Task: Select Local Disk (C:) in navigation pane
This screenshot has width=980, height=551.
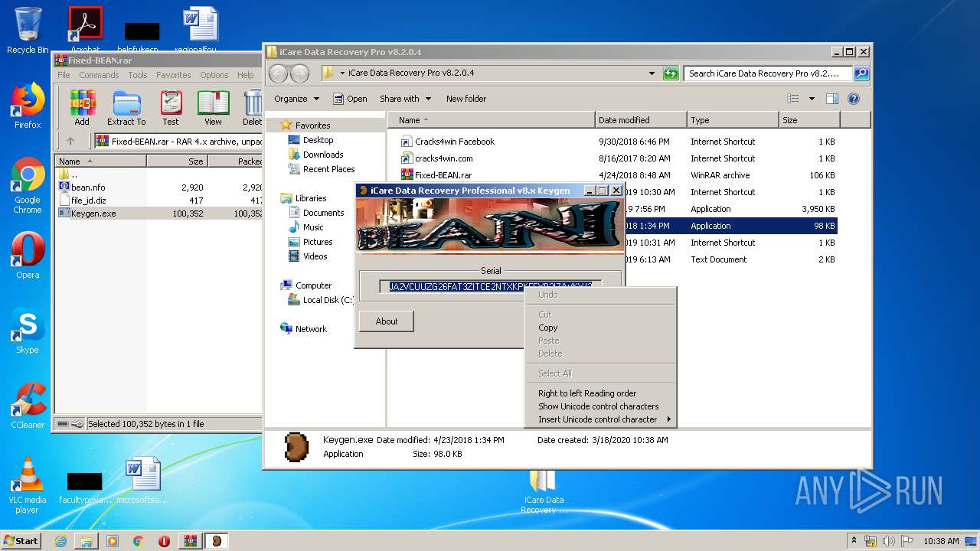Action: 320,300
